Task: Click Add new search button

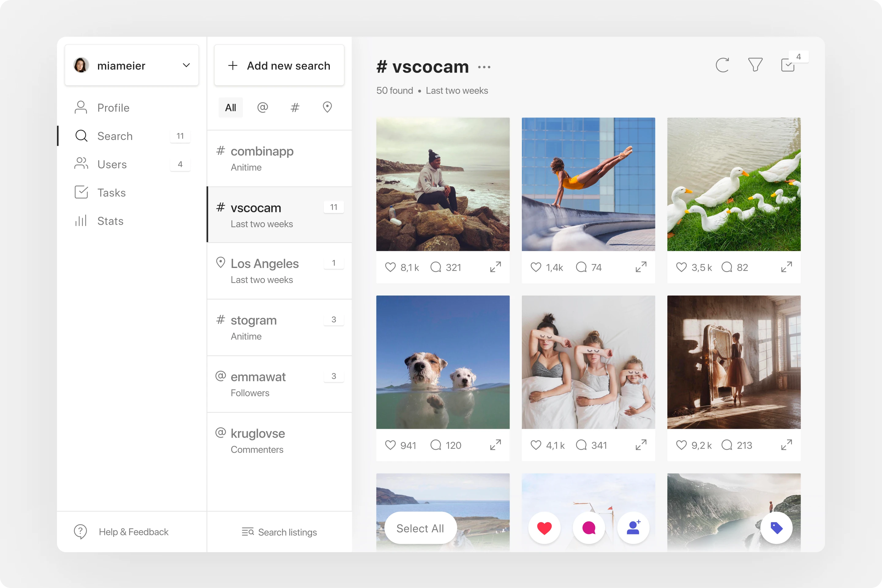Action: (279, 65)
